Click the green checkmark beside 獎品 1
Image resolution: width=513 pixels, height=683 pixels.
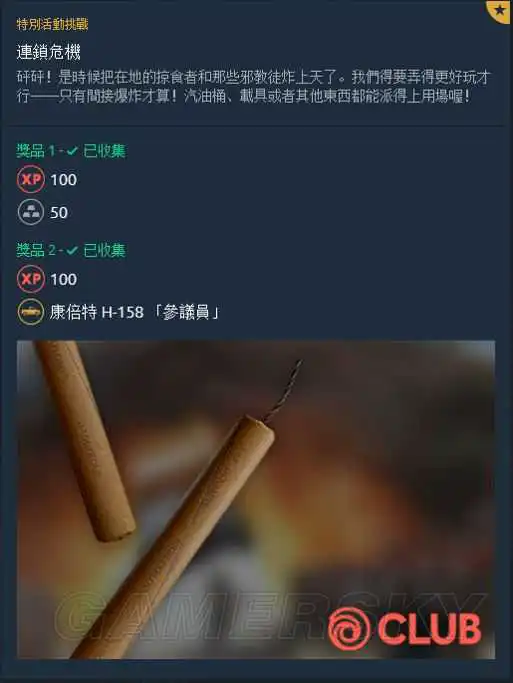(72, 151)
